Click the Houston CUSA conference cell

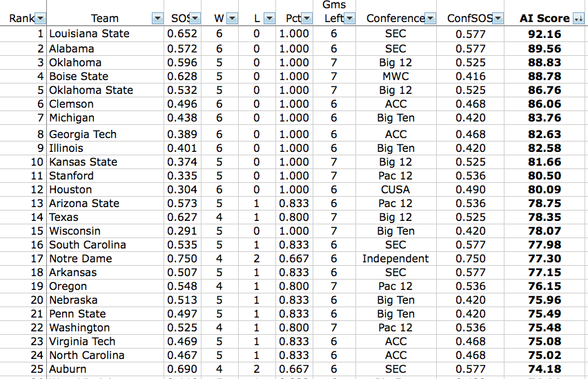point(395,189)
